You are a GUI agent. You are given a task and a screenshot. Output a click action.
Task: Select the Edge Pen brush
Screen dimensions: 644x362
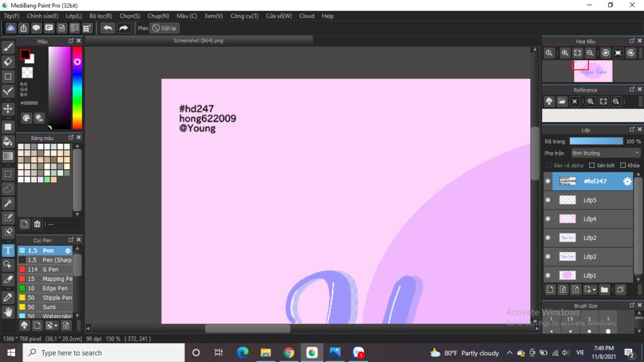[45, 288]
